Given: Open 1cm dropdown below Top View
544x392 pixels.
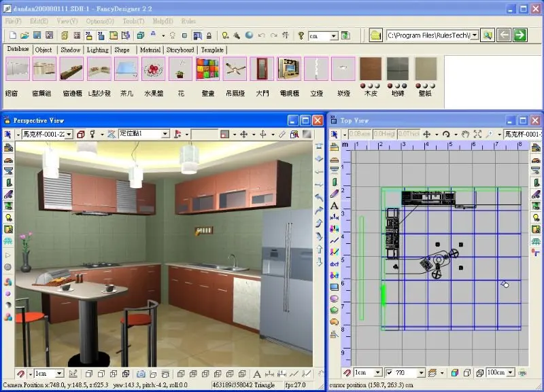Looking at the screenshot, I should click(378, 372).
